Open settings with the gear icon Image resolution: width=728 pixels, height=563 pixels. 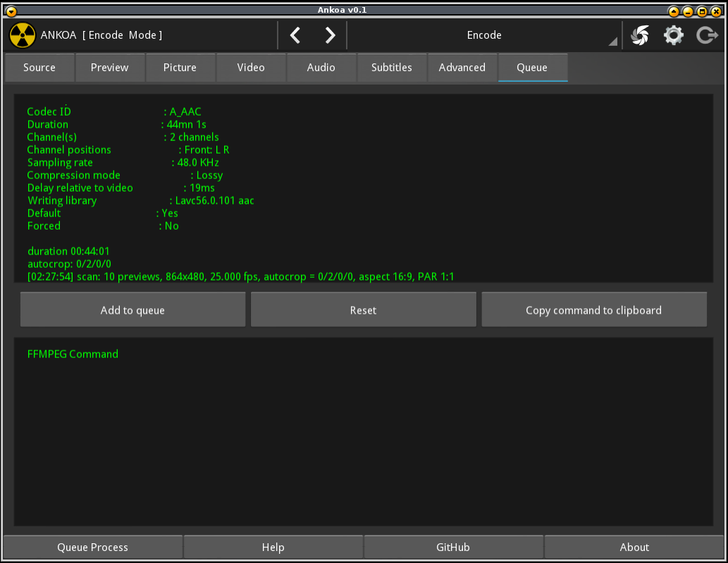[x=673, y=35]
